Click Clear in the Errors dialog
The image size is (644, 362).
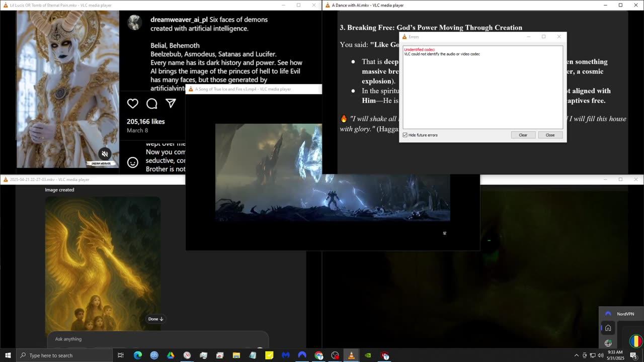click(x=523, y=135)
